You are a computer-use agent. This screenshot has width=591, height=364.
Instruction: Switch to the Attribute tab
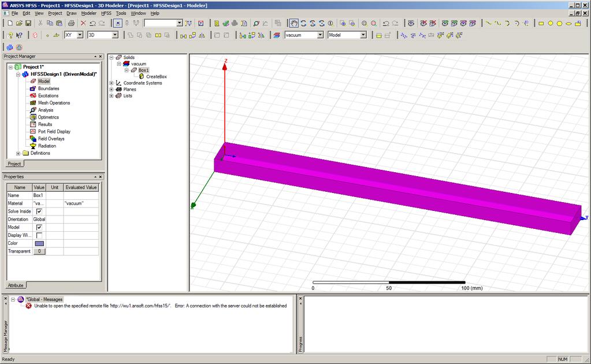(16, 285)
